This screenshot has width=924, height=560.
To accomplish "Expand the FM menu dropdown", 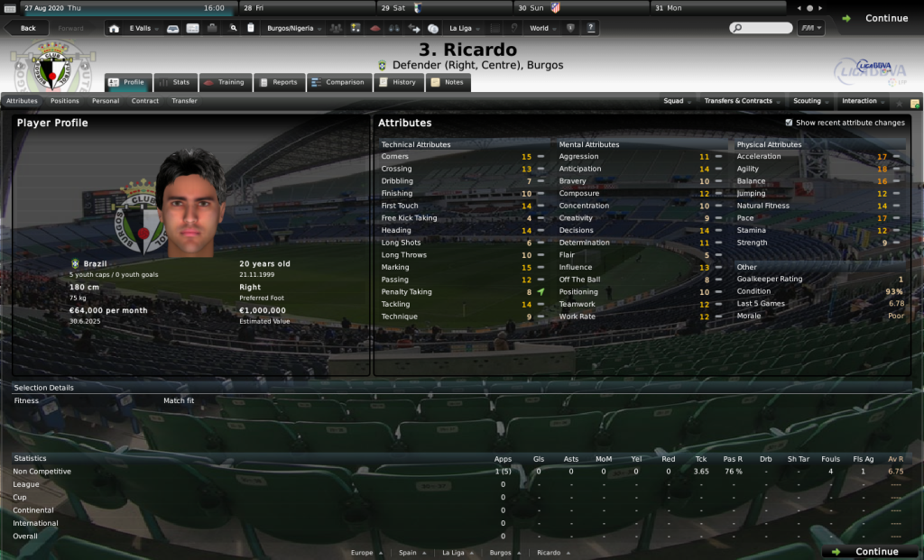I will pos(811,28).
